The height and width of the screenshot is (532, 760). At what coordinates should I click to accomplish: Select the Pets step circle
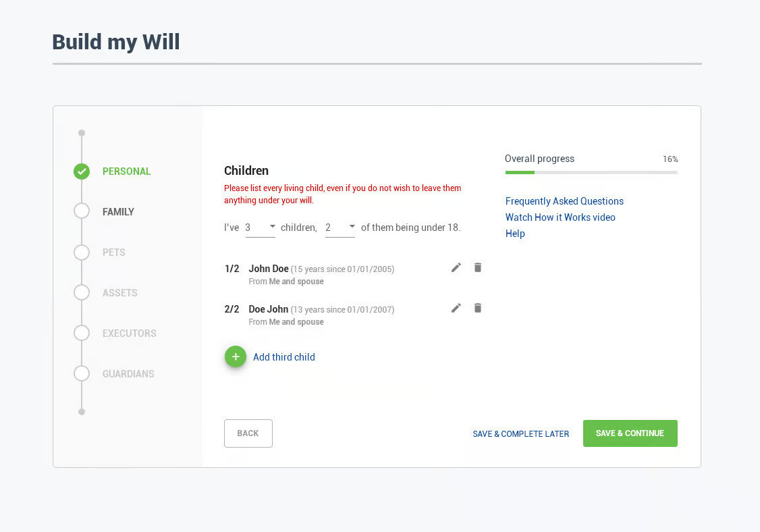[x=82, y=252]
